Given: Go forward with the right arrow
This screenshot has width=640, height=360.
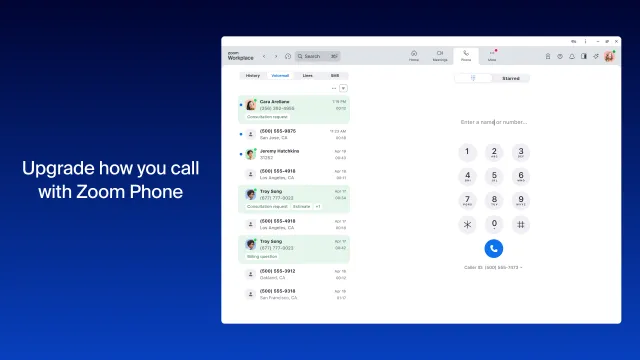Looking at the screenshot, I should pyautogui.click(x=276, y=56).
